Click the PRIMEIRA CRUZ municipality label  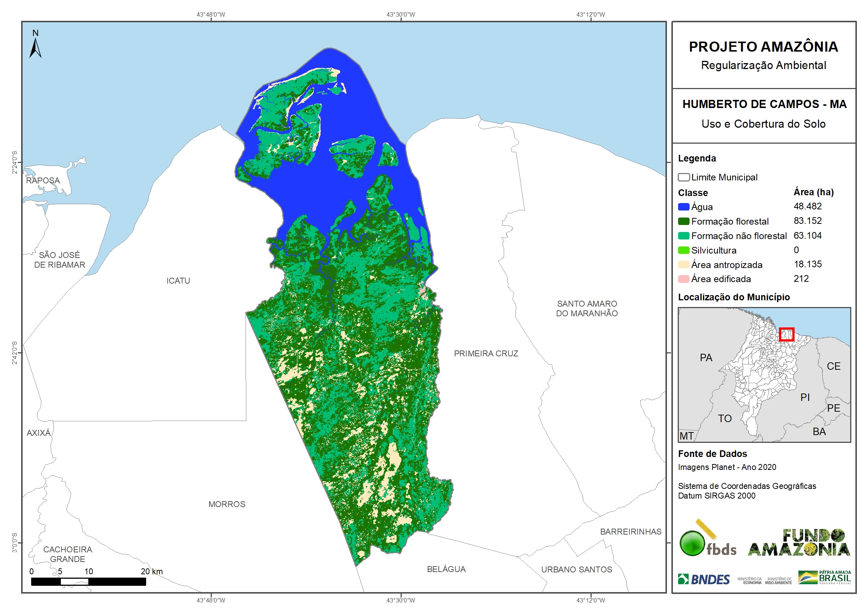coord(486,353)
